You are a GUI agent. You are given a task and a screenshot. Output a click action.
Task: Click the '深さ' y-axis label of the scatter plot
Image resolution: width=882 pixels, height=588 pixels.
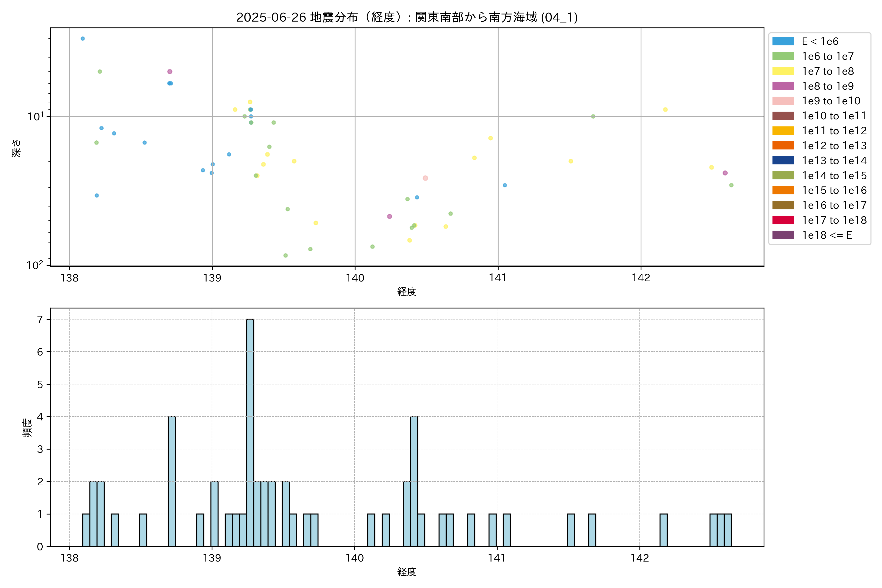[x=16, y=148]
